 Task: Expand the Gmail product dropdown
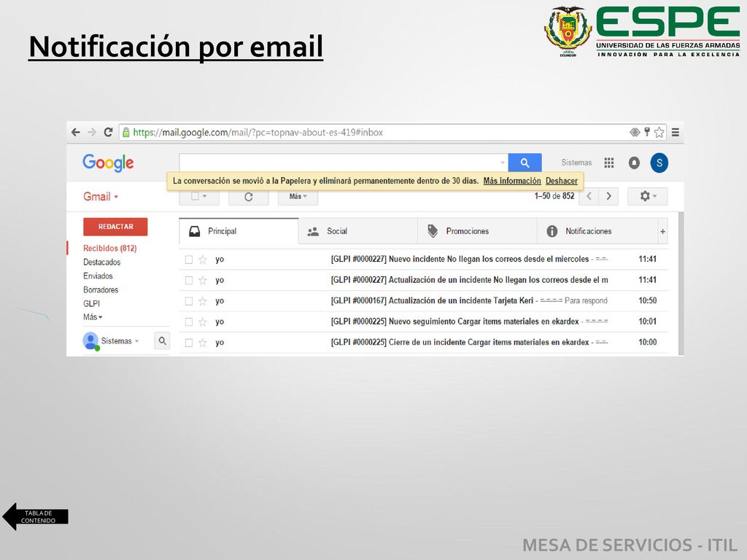click(x=101, y=197)
